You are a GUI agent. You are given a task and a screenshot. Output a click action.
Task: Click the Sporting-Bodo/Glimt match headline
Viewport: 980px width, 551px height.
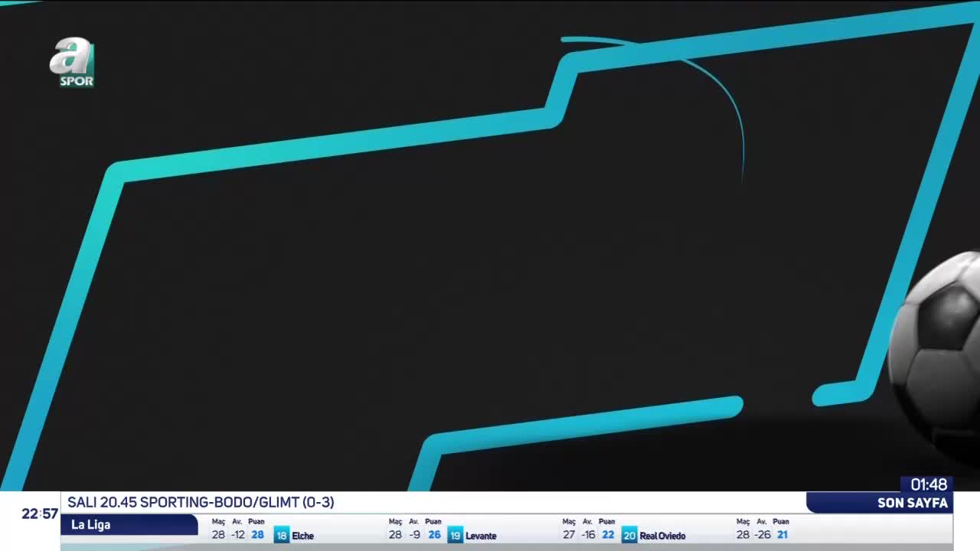click(x=201, y=502)
